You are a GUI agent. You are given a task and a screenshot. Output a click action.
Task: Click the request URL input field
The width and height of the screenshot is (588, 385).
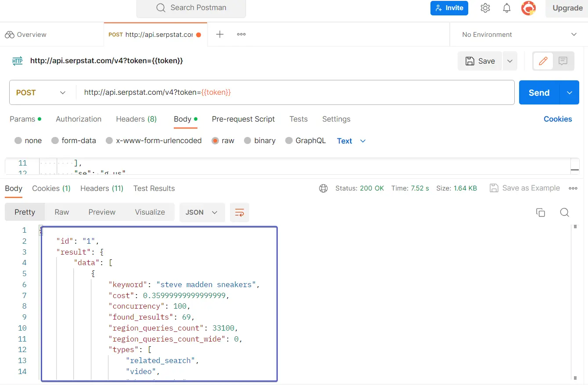tap(294, 93)
